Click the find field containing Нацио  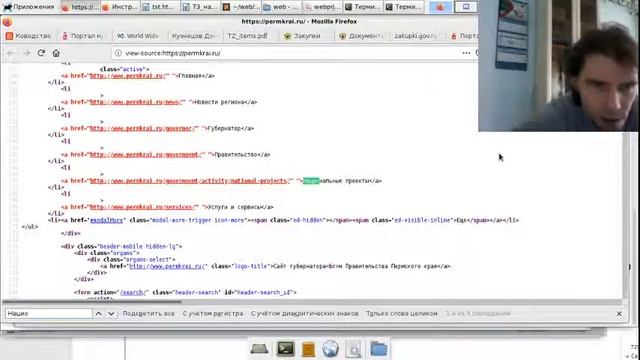click(x=49, y=313)
